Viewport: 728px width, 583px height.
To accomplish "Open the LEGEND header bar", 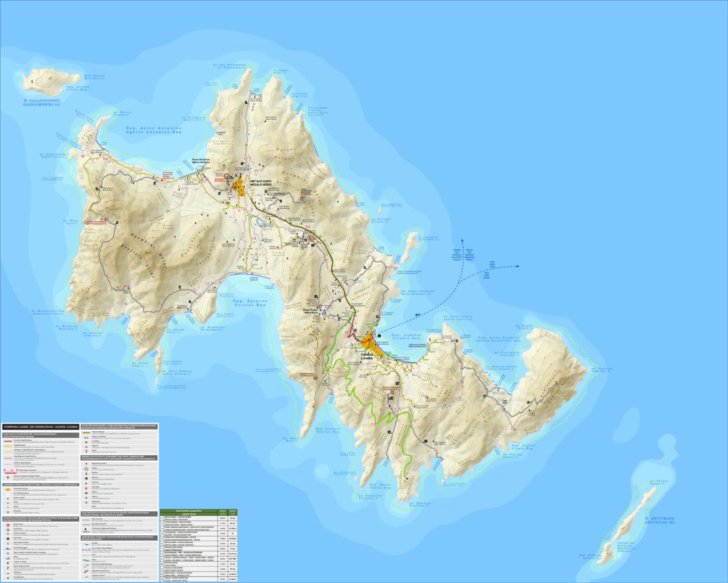I will click(40, 427).
